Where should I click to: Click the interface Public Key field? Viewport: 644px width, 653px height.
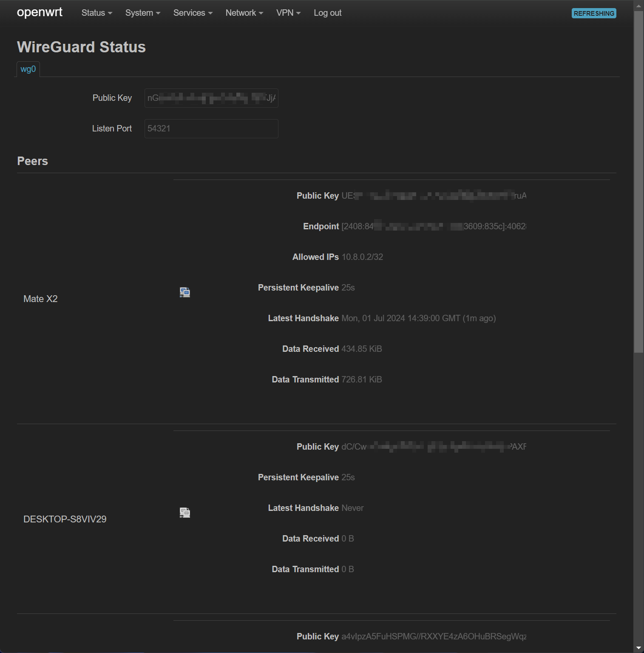[211, 98]
